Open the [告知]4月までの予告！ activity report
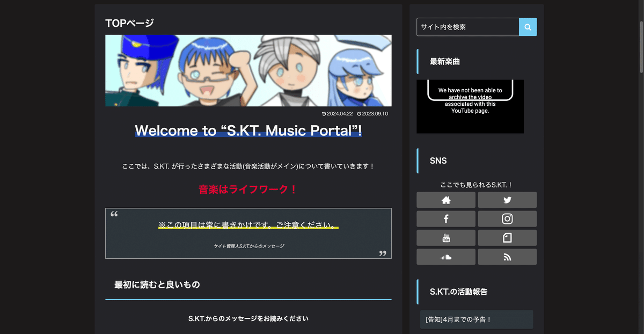This screenshot has height=334, width=644. pyautogui.click(x=475, y=319)
